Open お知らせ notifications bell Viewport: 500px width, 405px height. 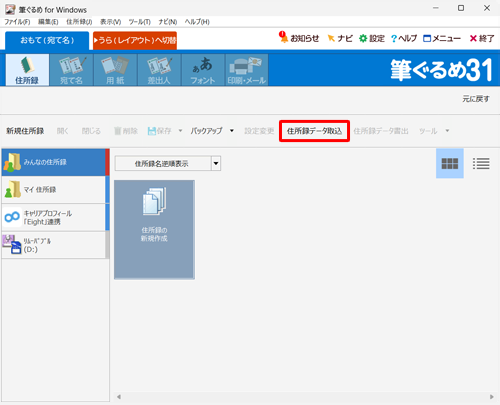tap(299, 38)
